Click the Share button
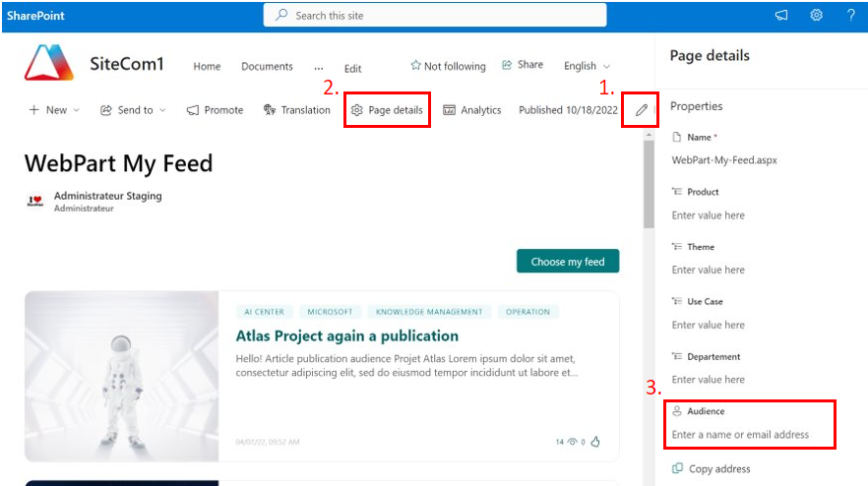The width and height of the screenshot is (868, 486). pos(522,65)
